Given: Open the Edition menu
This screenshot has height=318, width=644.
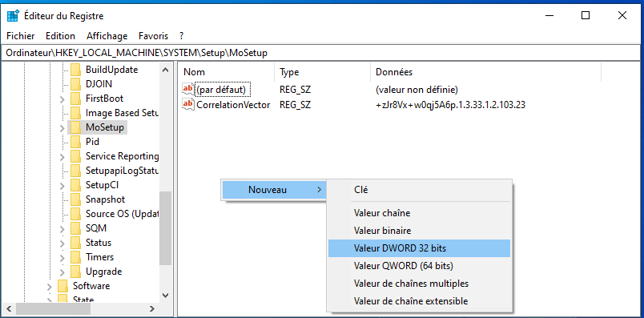Looking at the screenshot, I should [x=60, y=36].
